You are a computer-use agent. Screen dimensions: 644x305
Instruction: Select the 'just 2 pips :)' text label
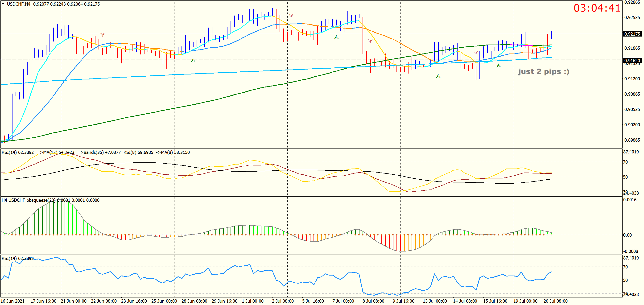coord(544,71)
